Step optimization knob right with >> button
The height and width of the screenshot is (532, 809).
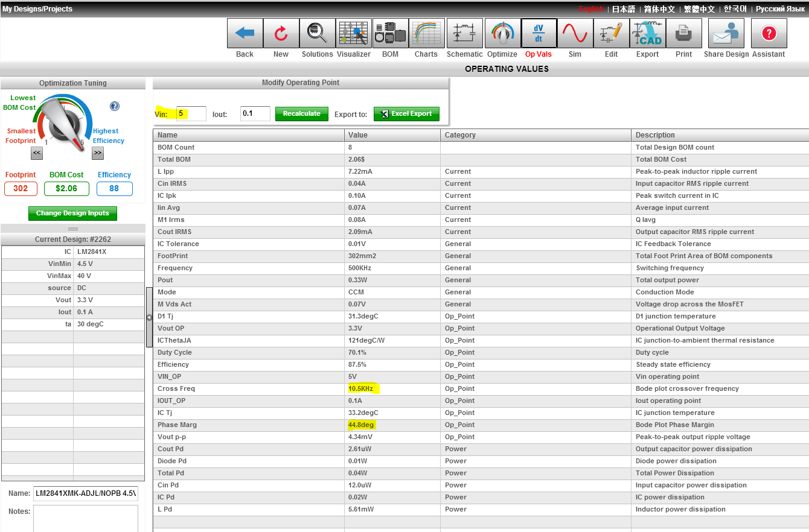click(98, 153)
